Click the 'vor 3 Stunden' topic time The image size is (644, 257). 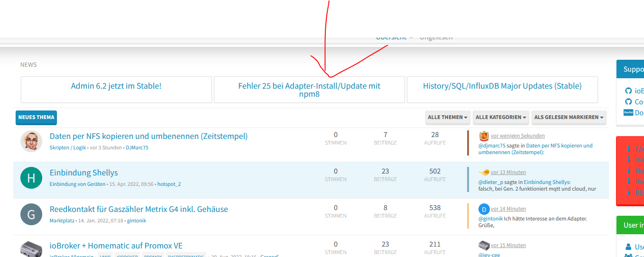pos(106,147)
